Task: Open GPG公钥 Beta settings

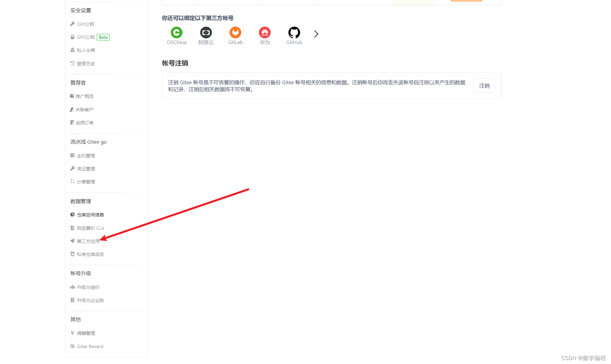Action: pos(86,37)
